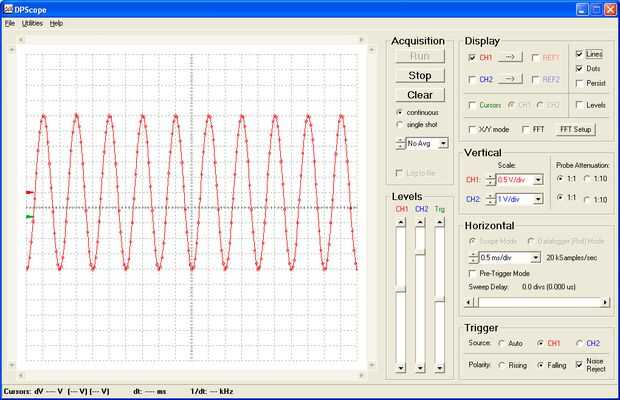Click the 20 kSamples/sec readout
The width and height of the screenshot is (620, 400).
click(572, 258)
